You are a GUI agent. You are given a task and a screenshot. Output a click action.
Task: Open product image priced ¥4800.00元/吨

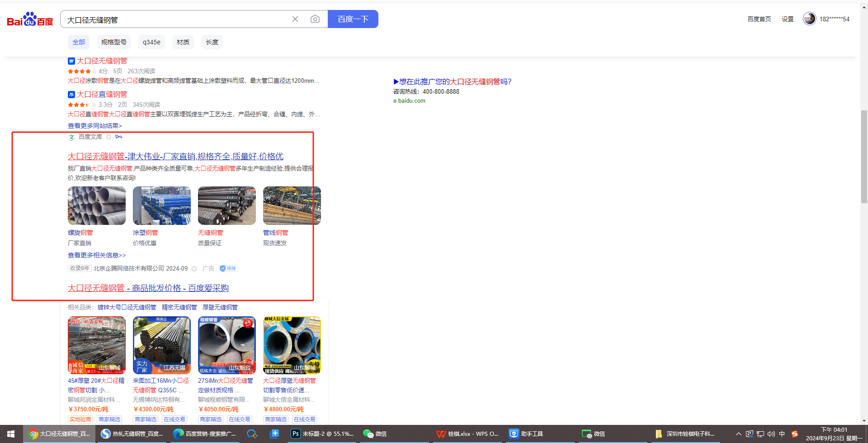point(292,345)
